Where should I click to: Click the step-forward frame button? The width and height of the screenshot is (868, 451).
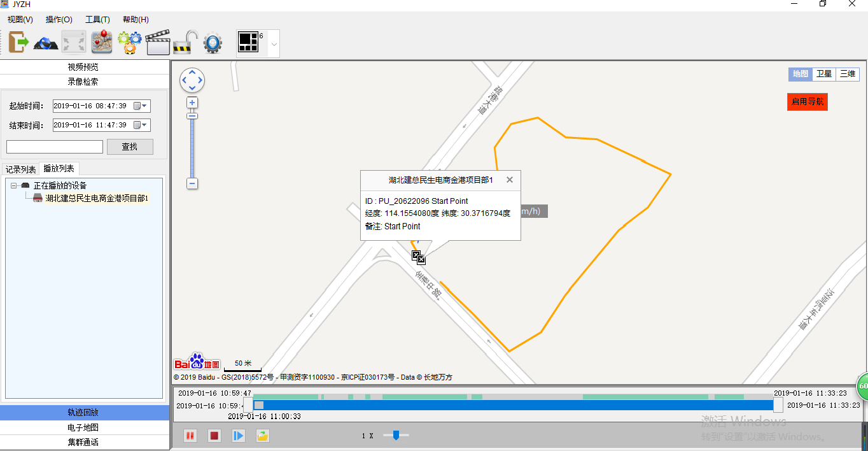click(239, 436)
